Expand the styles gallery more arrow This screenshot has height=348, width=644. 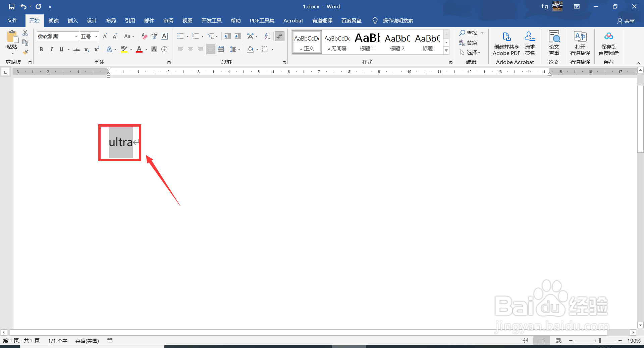tap(446, 51)
